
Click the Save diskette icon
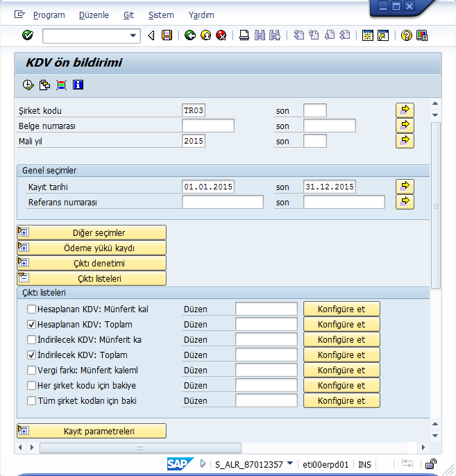pos(167,35)
